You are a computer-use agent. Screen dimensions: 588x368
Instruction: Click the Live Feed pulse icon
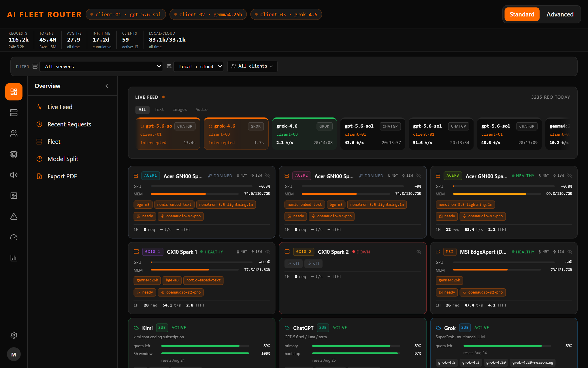(39, 107)
